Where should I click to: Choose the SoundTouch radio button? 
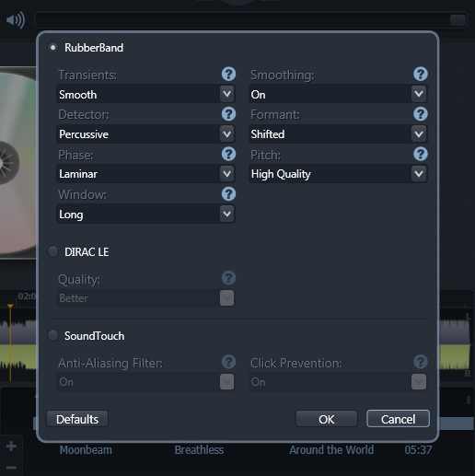53,335
